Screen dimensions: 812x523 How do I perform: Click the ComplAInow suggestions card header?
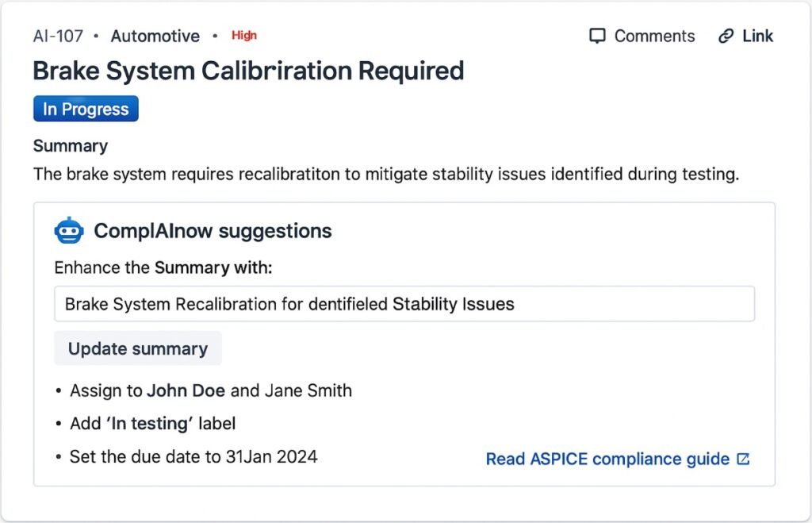tap(212, 231)
